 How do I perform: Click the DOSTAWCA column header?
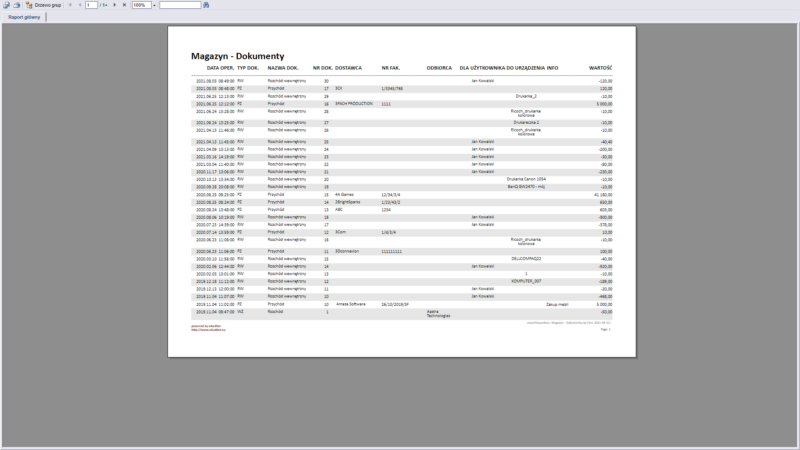(x=348, y=68)
